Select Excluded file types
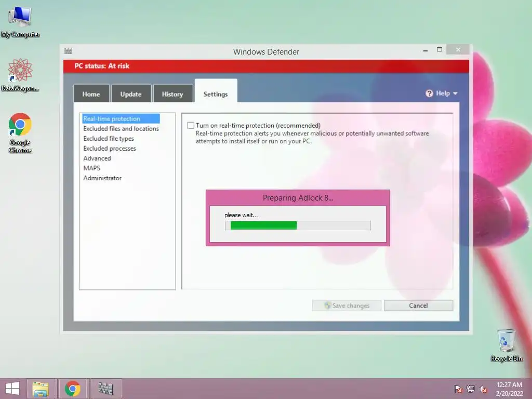This screenshot has width=532, height=399. [x=109, y=138]
